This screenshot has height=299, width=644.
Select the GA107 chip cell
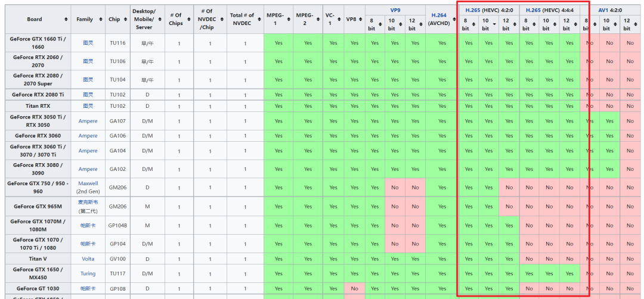(x=117, y=121)
